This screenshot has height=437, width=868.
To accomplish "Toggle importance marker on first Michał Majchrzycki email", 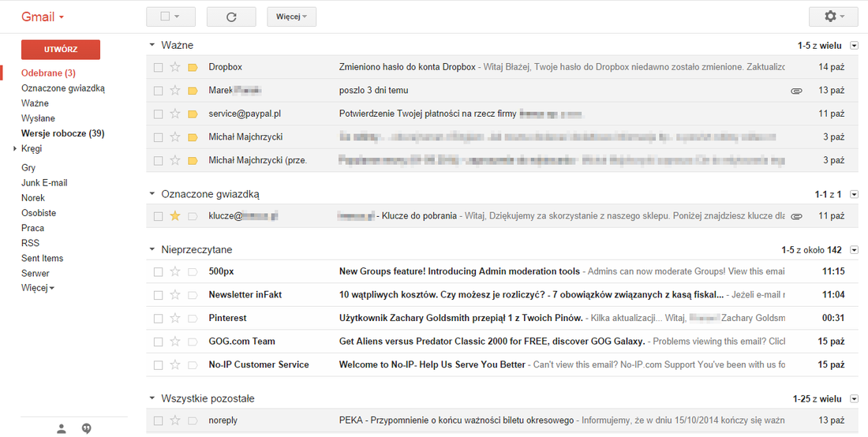I will [193, 136].
